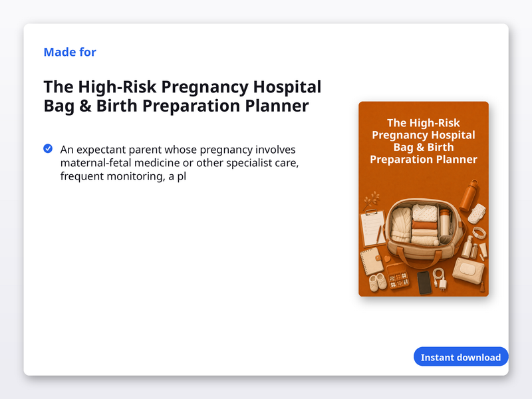
Task: Click the blue checkmark bullet icon
Action: 48,148
